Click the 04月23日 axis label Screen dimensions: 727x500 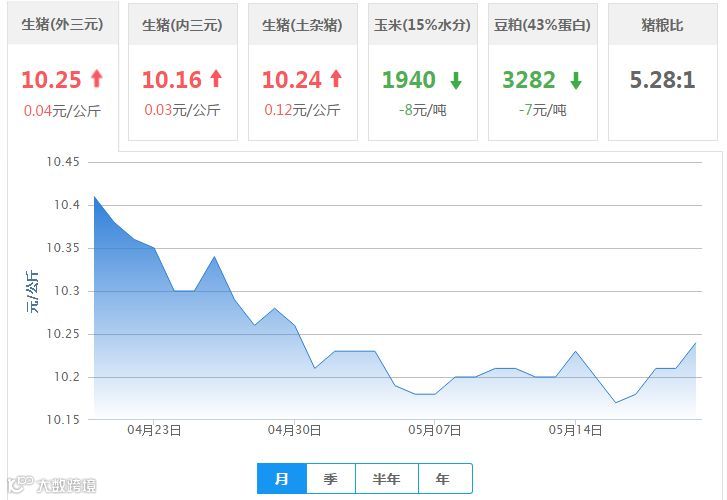click(x=154, y=430)
